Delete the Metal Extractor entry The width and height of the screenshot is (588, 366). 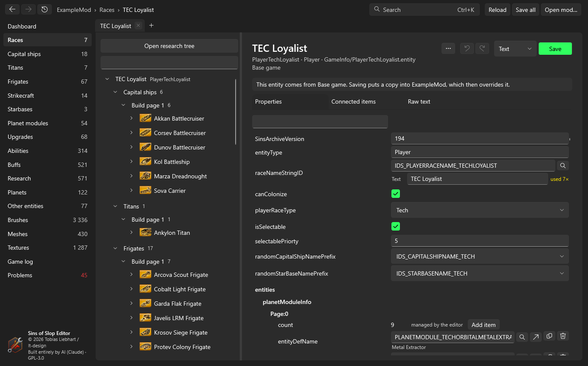[563, 336]
